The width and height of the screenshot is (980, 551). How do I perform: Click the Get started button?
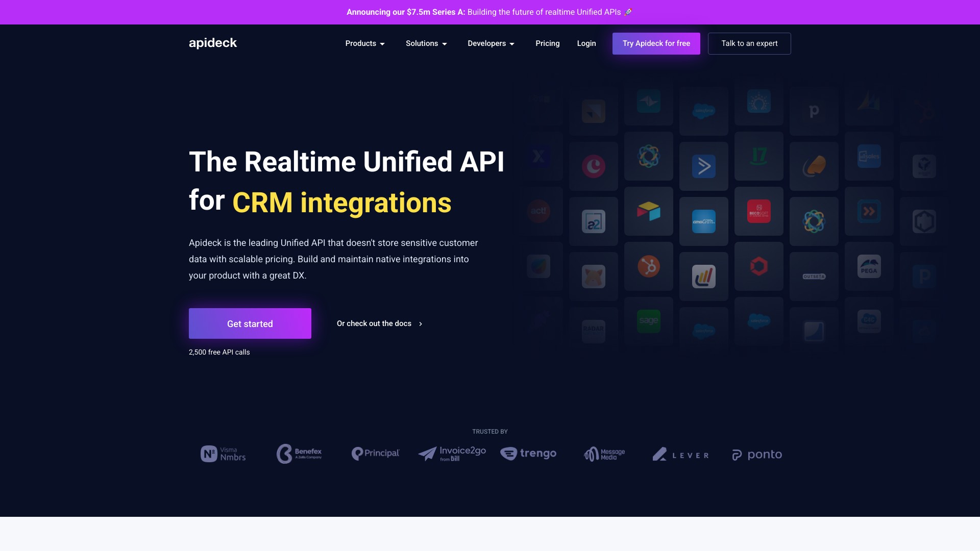(250, 323)
